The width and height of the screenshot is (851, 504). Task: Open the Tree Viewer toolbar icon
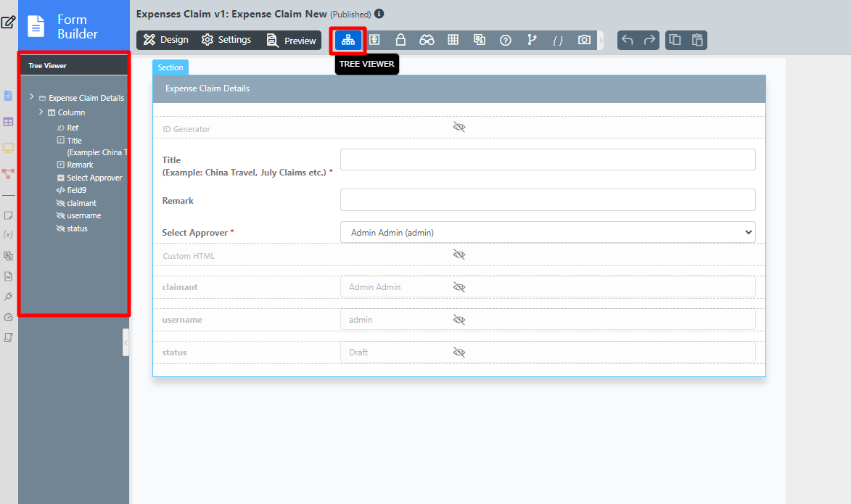point(348,40)
